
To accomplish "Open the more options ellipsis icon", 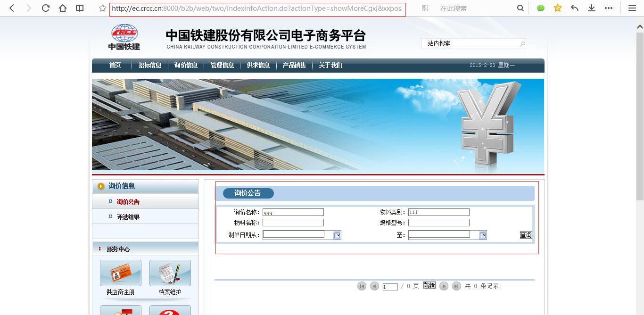I will click(x=609, y=8).
